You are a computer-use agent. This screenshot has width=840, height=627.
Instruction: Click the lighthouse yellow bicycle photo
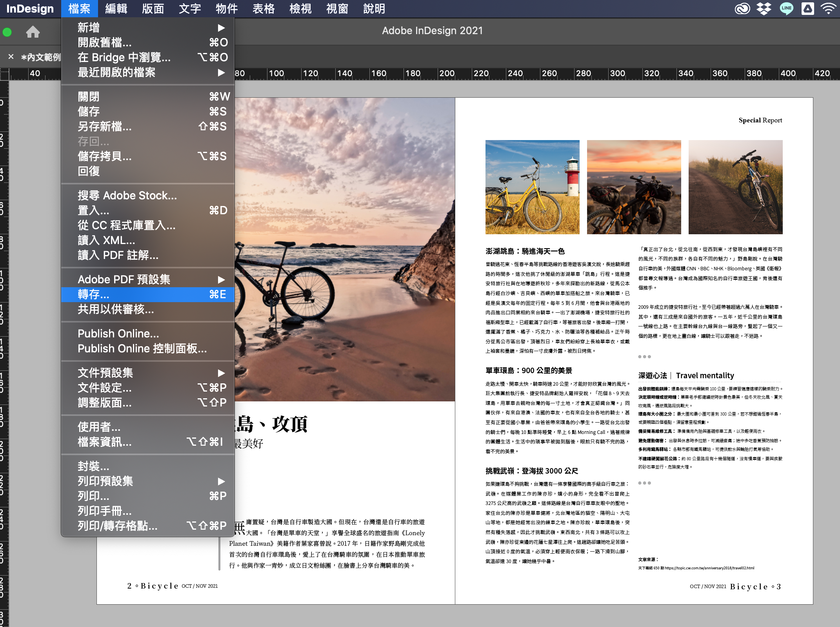[532, 187]
